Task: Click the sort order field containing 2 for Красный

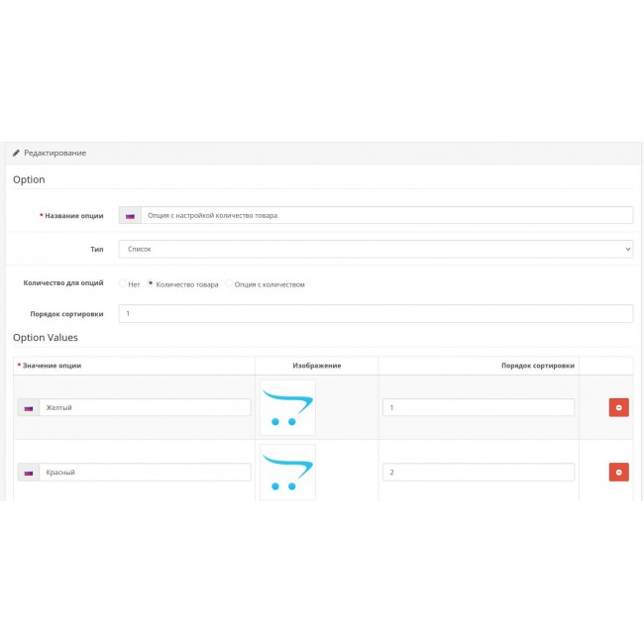Action: click(479, 473)
